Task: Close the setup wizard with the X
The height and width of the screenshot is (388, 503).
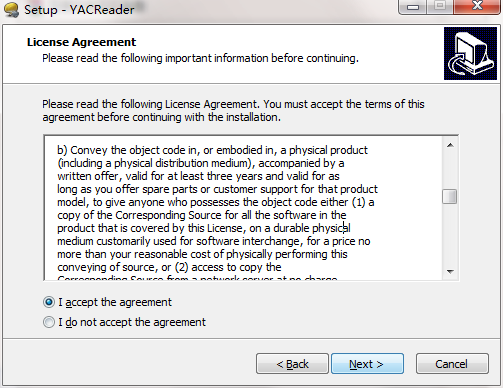Action: coord(477,7)
